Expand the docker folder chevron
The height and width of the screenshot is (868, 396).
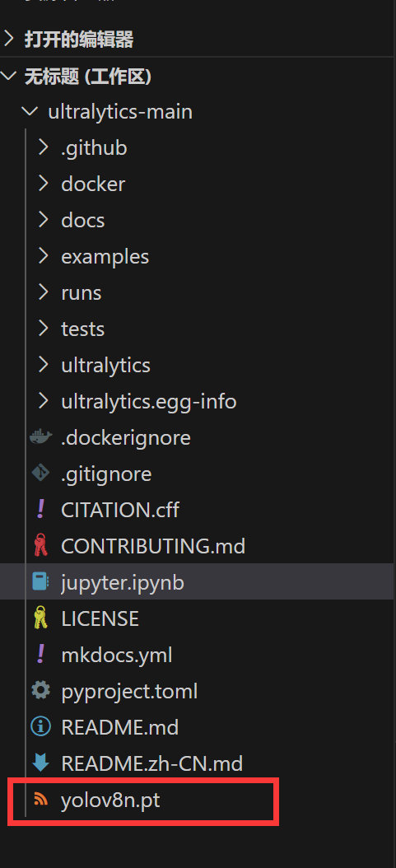(43, 184)
